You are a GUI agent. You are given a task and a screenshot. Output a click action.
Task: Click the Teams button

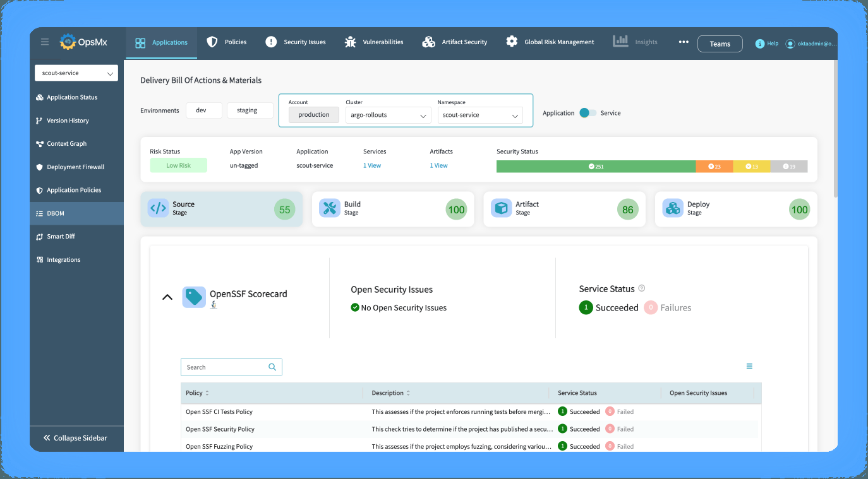pos(720,44)
